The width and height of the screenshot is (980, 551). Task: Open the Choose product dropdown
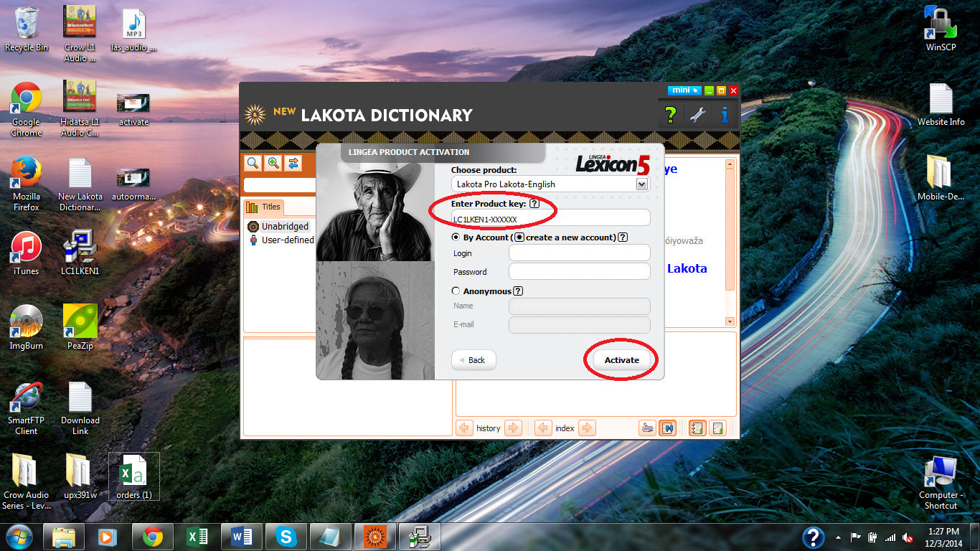pyautogui.click(x=642, y=184)
